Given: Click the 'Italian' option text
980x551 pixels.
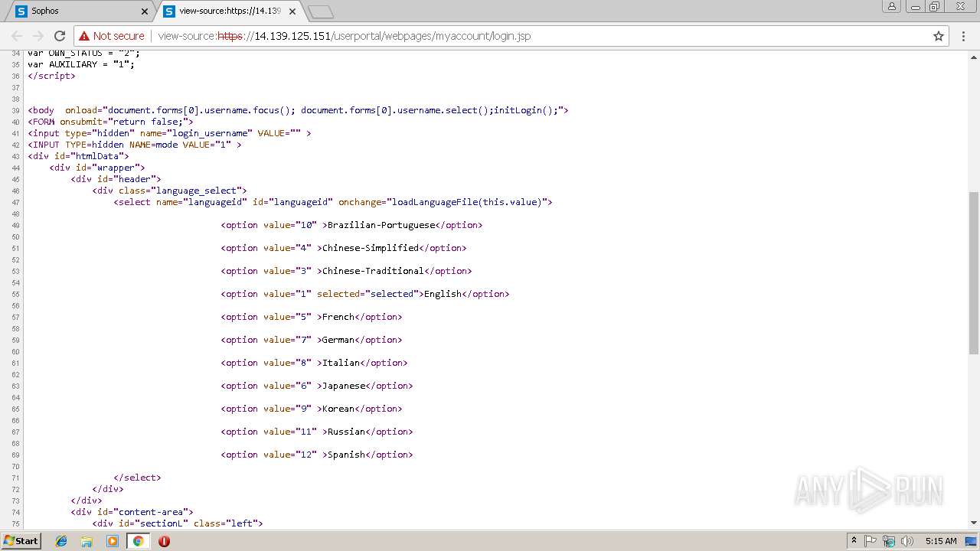Looking at the screenshot, I should pos(341,363).
